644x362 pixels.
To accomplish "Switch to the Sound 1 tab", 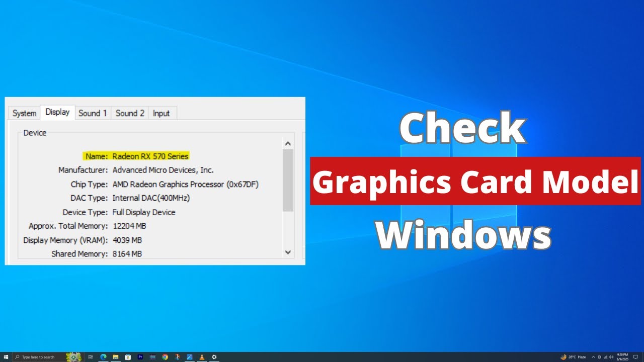I will click(x=93, y=113).
